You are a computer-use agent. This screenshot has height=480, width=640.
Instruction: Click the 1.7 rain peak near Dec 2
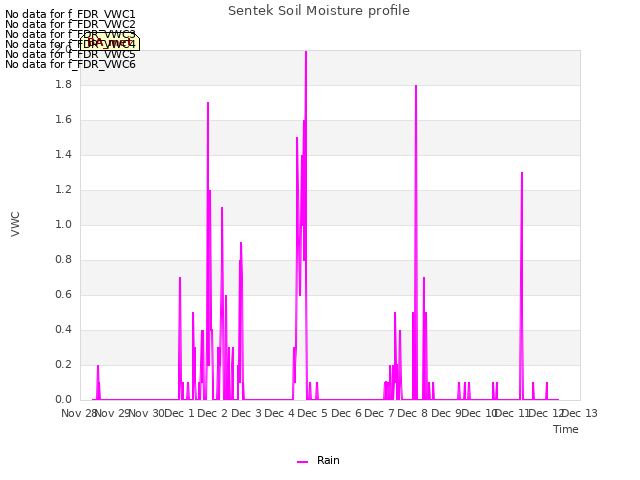click(x=208, y=104)
